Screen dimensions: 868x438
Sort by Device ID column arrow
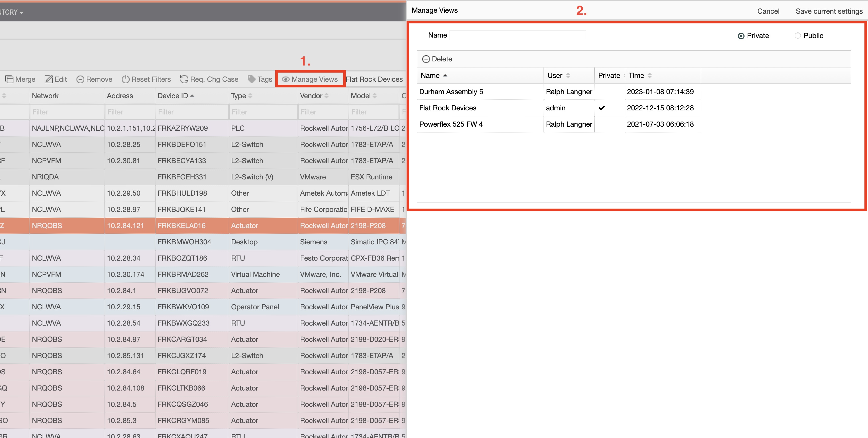[192, 96]
